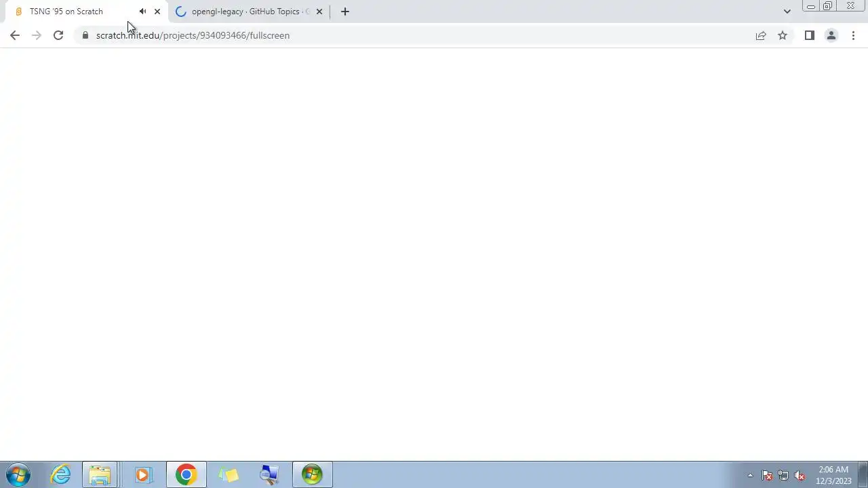This screenshot has height=488, width=868.
Task: Bookmark this page with the star icon
Action: [783, 35]
